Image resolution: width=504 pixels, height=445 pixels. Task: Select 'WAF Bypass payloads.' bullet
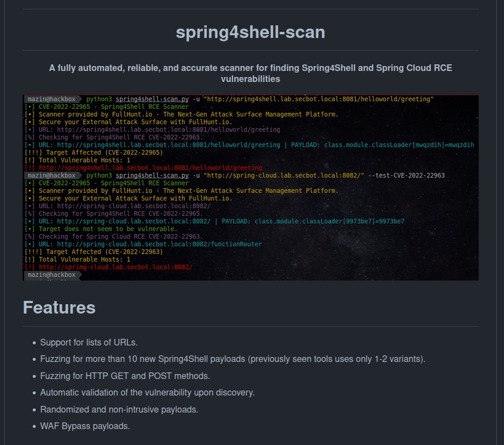tap(85, 426)
